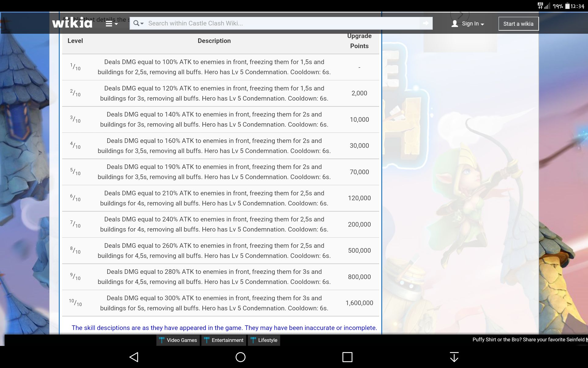The width and height of the screenshot is (588, 368).
Task: Click the Level column header
Action: point(75,41)
